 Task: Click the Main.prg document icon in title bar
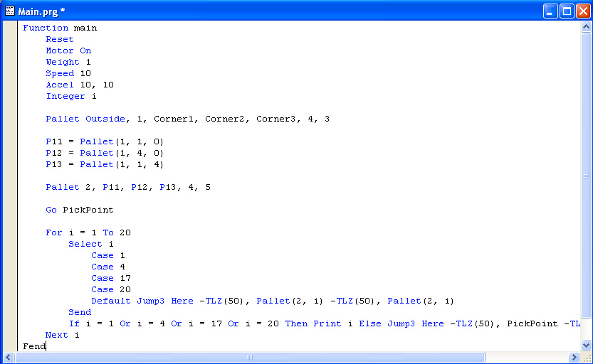coord(10,11)
